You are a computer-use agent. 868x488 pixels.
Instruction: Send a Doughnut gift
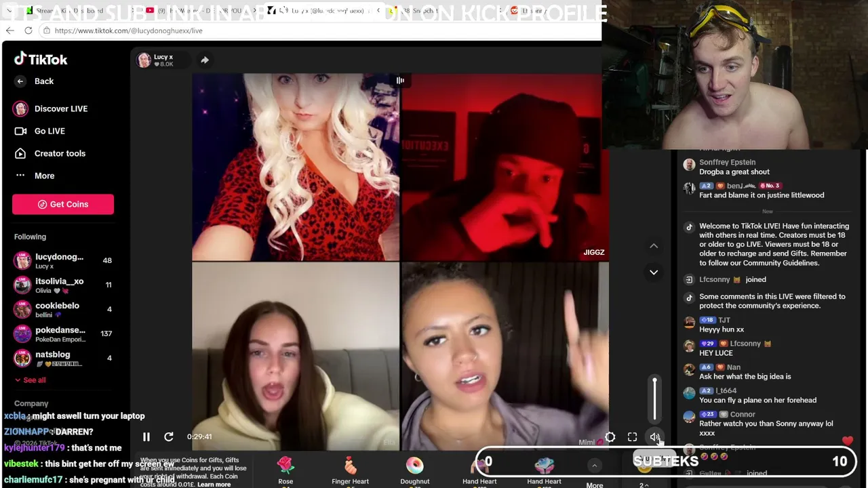(x=414, y=471)
